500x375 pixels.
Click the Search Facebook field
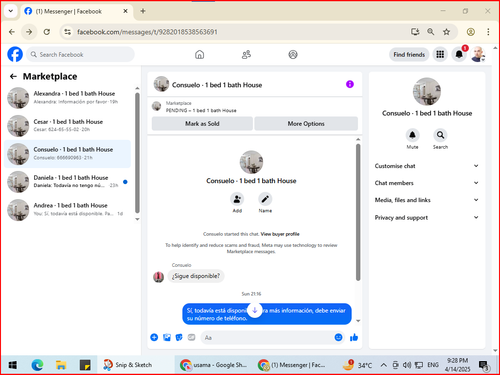[80, 54]
